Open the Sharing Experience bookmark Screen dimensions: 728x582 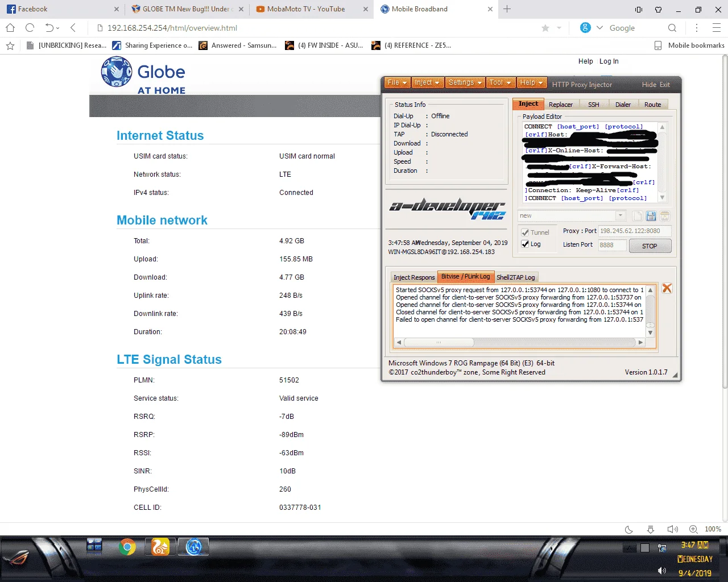tap(152, 45)
